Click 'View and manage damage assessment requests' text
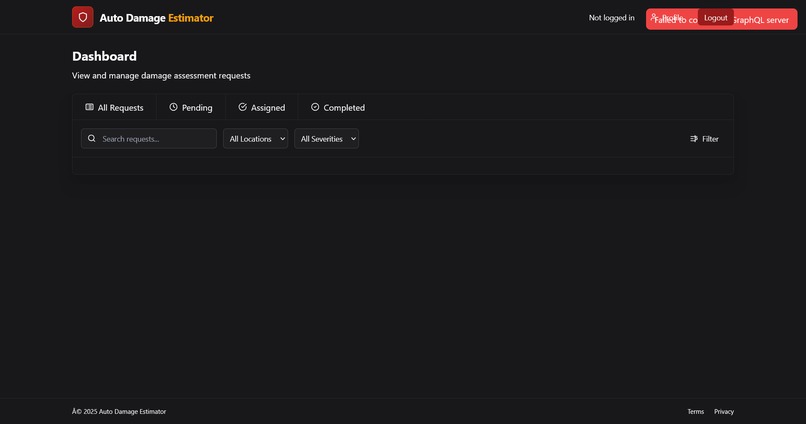 click(161, 76)
